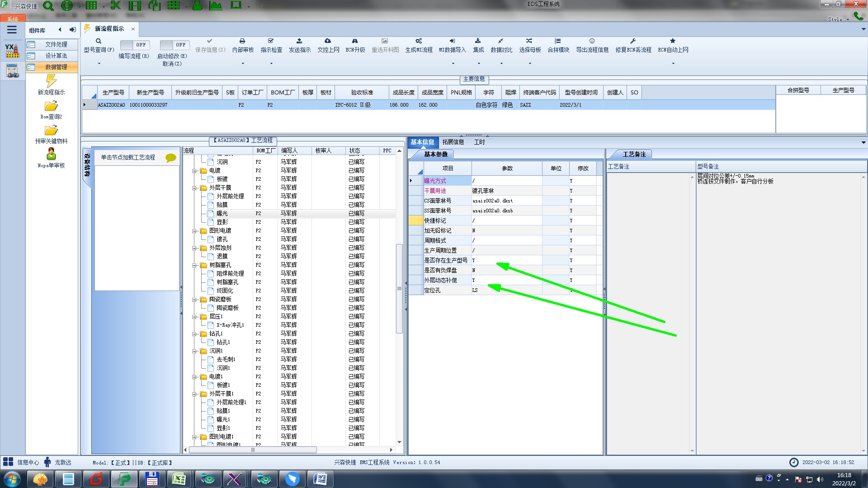Click the ECN自动上网 star icon
This screenshot has height=488, width=868.
click(673, 41)
